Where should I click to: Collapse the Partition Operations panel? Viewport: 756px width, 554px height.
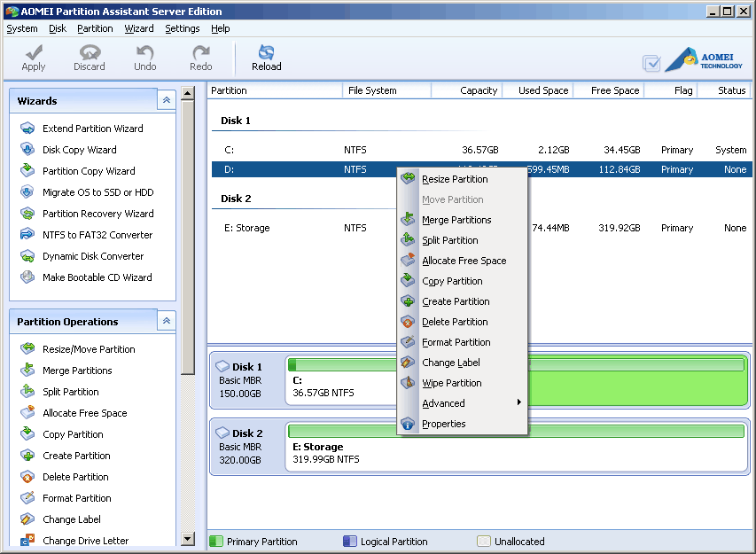click(x=166, y=321)
